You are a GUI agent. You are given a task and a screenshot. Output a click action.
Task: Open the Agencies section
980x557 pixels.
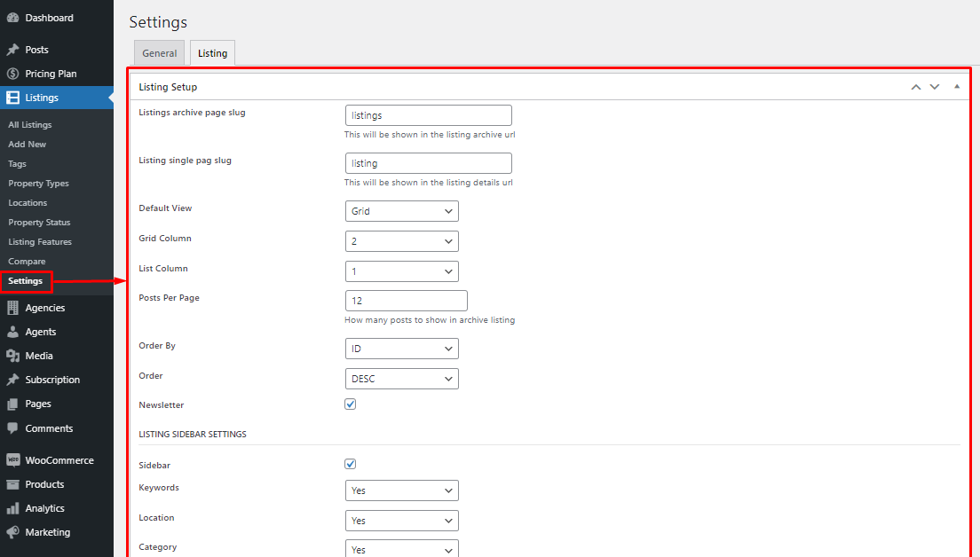coord(46,307)
